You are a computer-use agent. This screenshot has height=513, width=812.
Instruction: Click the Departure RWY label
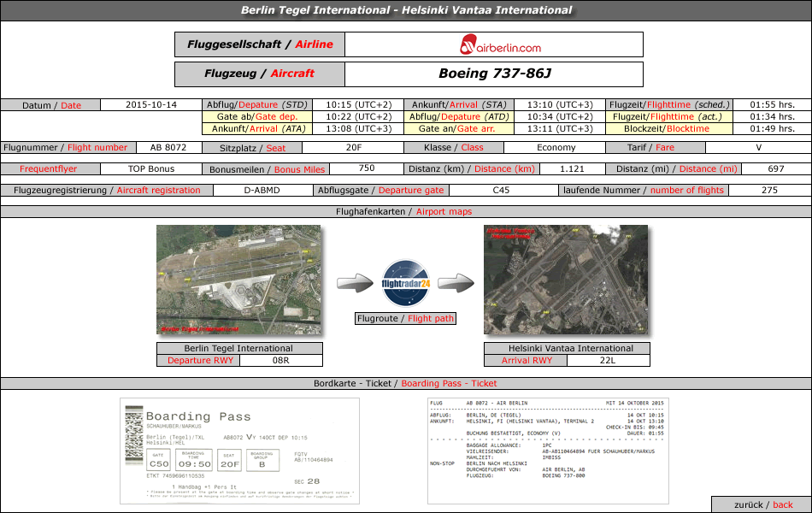click(x=200, y=360)
